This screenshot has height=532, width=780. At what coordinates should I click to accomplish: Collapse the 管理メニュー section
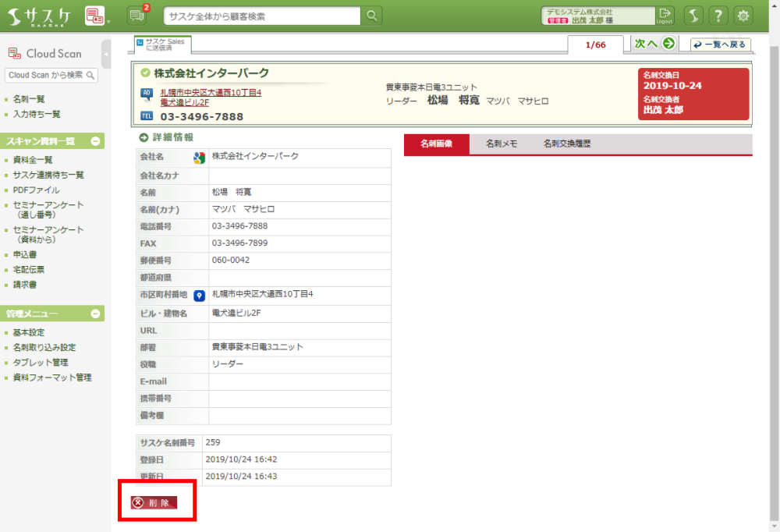[95, 314]
